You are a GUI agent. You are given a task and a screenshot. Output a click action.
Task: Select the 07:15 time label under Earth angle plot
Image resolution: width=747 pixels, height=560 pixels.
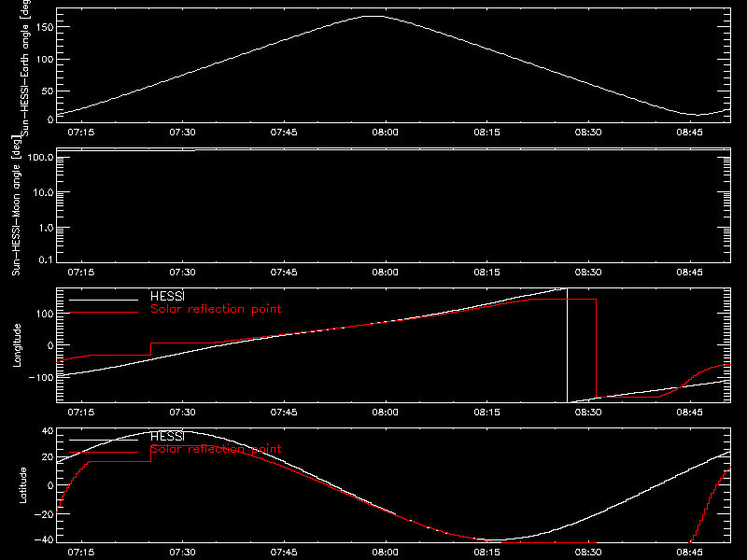[x=81, y=133]
